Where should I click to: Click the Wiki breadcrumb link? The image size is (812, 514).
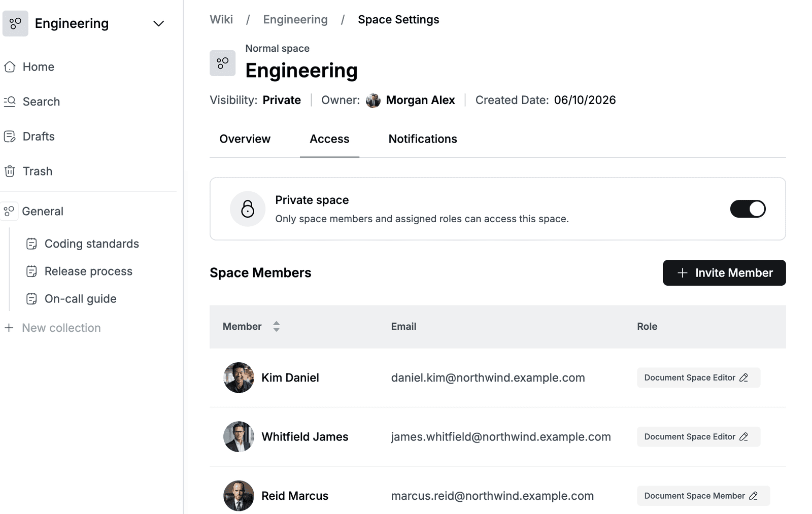221,20
